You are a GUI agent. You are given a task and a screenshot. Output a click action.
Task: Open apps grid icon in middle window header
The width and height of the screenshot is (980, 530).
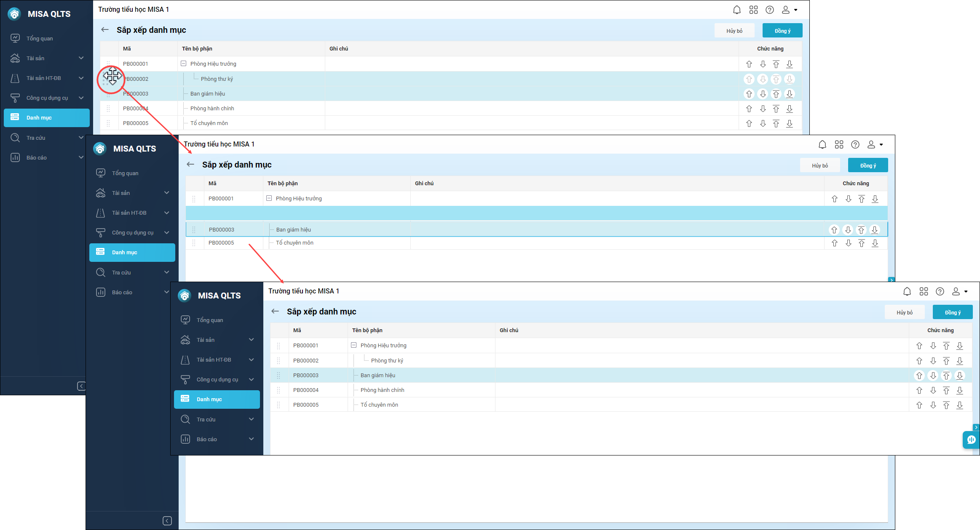(839, 144)
